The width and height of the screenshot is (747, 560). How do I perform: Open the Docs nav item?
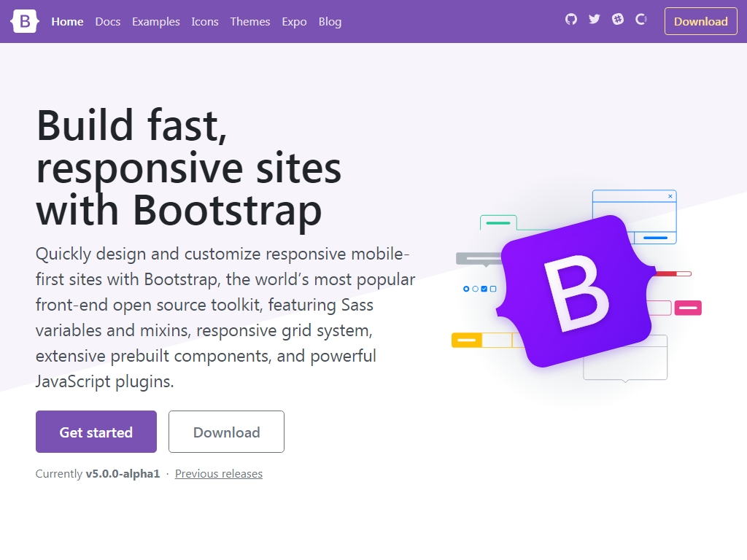[108, 22]
